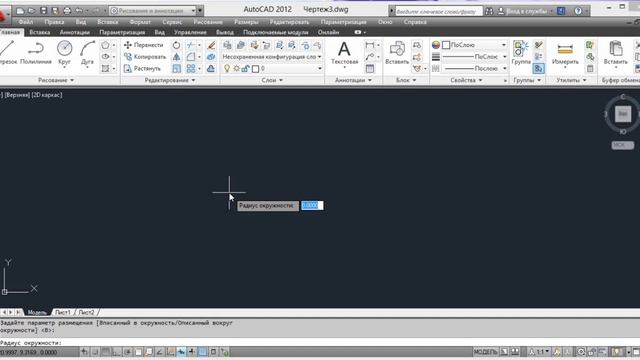Click the Вставить paste button in clipboard
This screenshot has height=360, width=640.
click(616, 53)
